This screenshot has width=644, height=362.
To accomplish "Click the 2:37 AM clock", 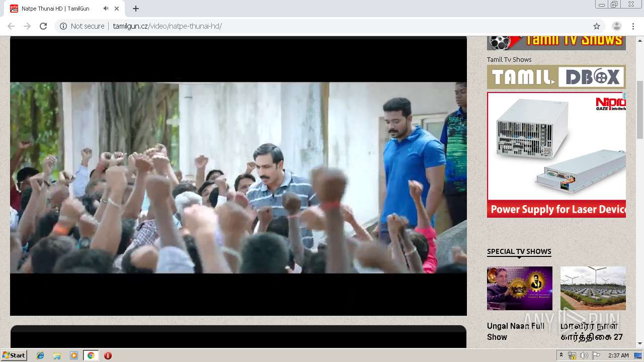I will tap(618, 355).
